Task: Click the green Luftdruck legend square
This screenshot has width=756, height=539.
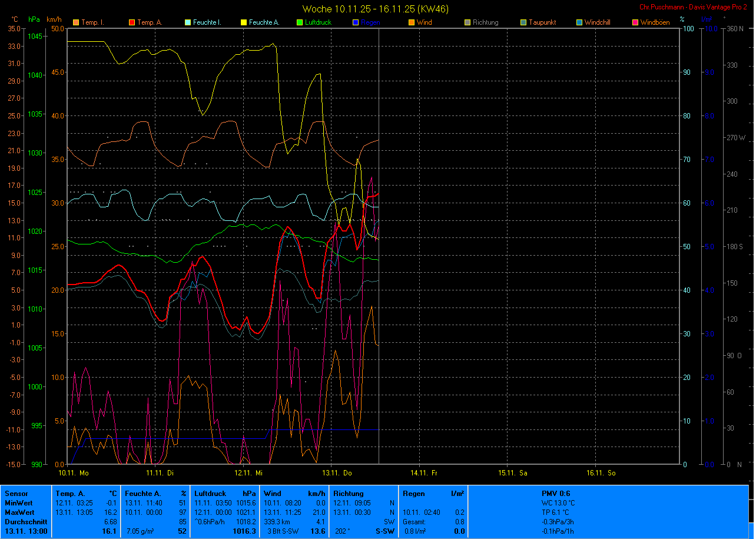Action: tap(300, 22)
